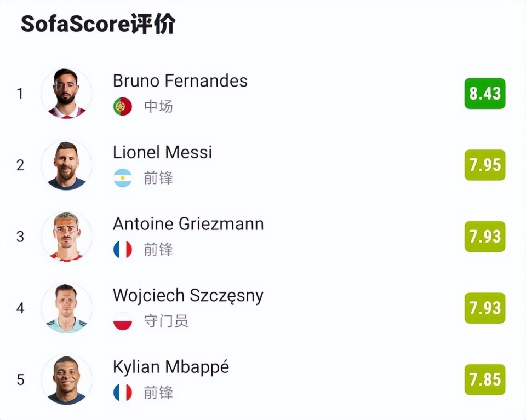This screenshot has height=420, width=526.
Task: Open the Kylian Mbappé player name
Action: click(x=171, y=367)
